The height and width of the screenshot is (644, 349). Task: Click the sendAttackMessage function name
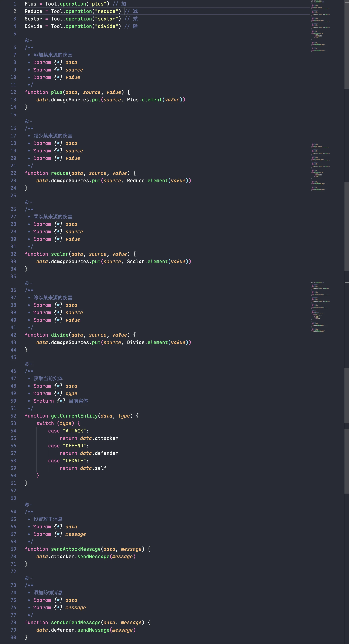76,549
